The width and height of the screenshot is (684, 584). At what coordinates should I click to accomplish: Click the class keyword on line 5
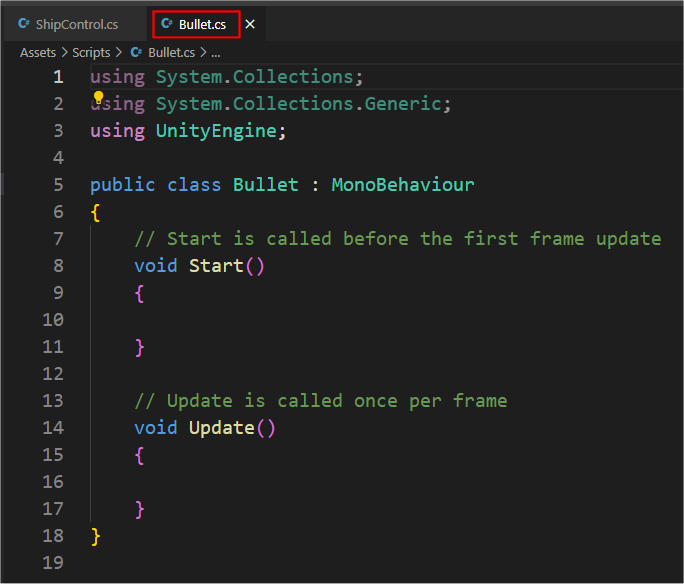(x=194, y=185)
